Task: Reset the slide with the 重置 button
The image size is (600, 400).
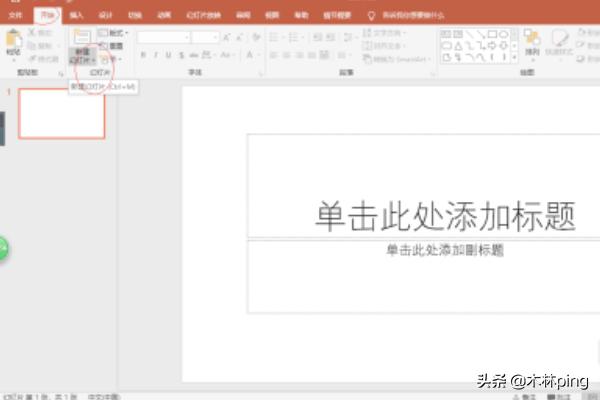Action: tap(112, 46)
